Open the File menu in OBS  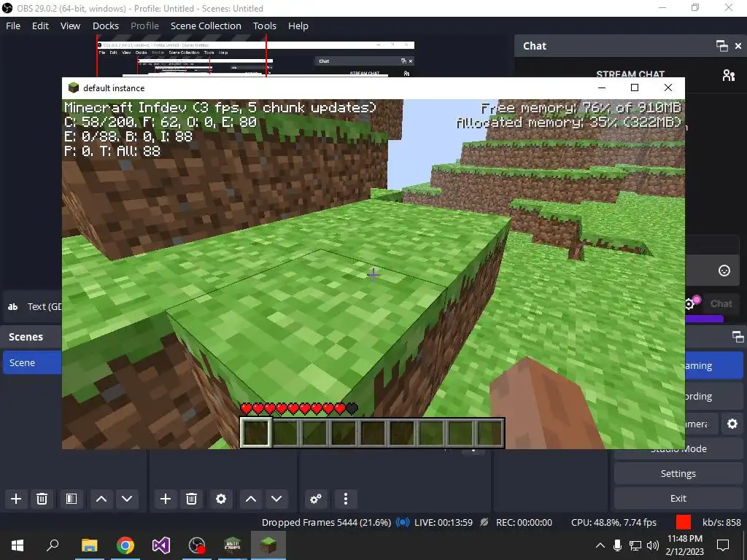point(13,26)
